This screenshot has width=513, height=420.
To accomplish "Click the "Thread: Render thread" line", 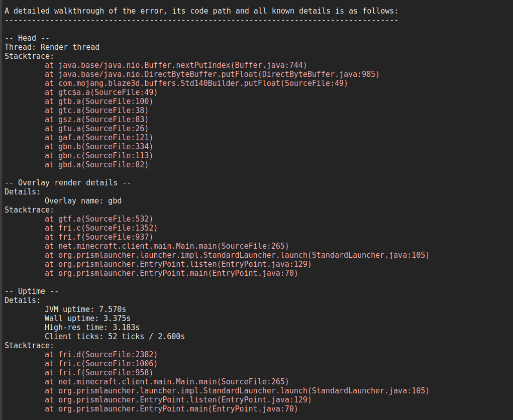I will coord(52,47).
